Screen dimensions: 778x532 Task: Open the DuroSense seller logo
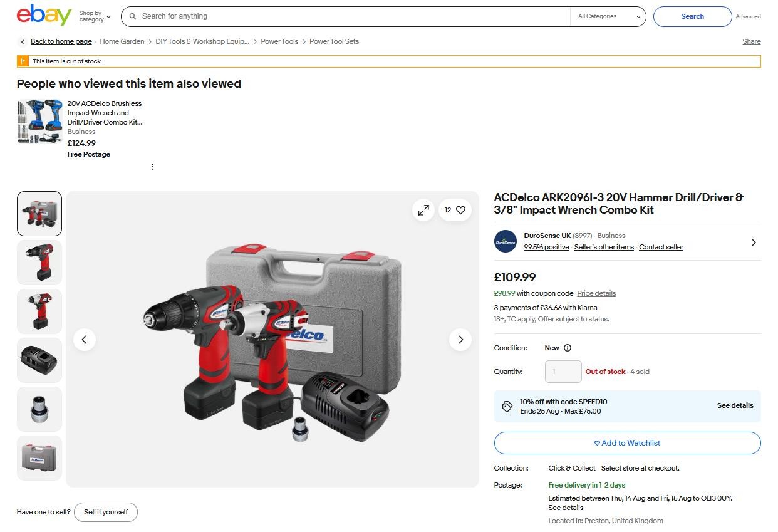click(x=506, y=241)
